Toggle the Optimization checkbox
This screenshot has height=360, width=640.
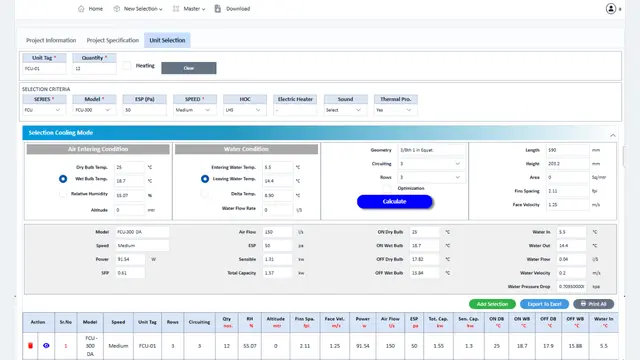pyautogui.click(x=387, y=188)
